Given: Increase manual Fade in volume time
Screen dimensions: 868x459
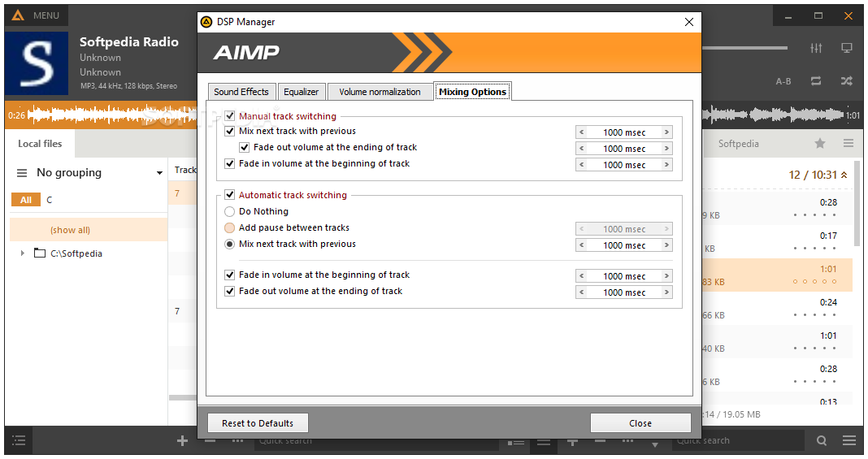Looking at the screenshot, I should (x=666, y=165).
